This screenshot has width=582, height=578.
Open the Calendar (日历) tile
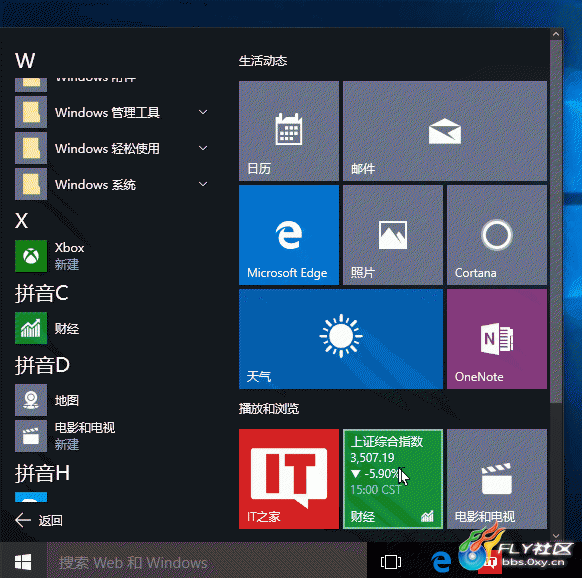289,131
